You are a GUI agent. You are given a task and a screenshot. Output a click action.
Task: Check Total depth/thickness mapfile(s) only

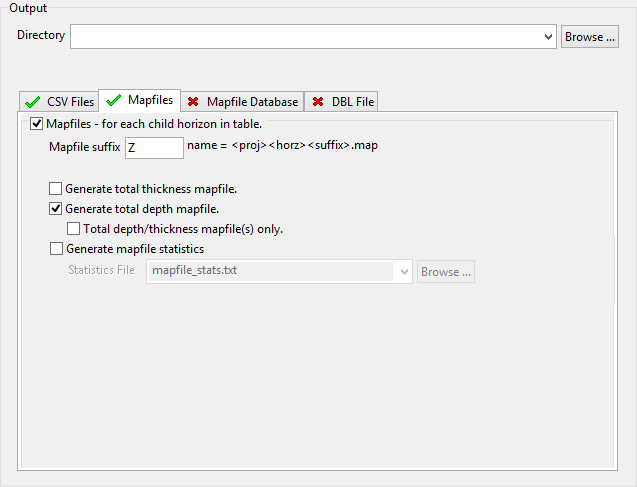click(x=74, y=229)
